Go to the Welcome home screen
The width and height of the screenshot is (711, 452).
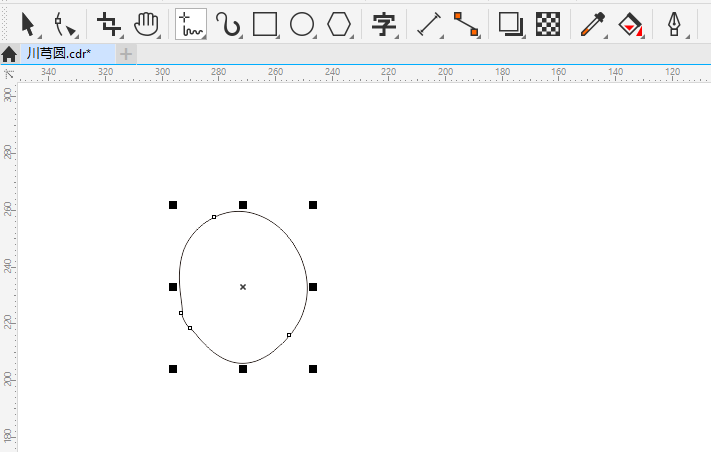9,54
